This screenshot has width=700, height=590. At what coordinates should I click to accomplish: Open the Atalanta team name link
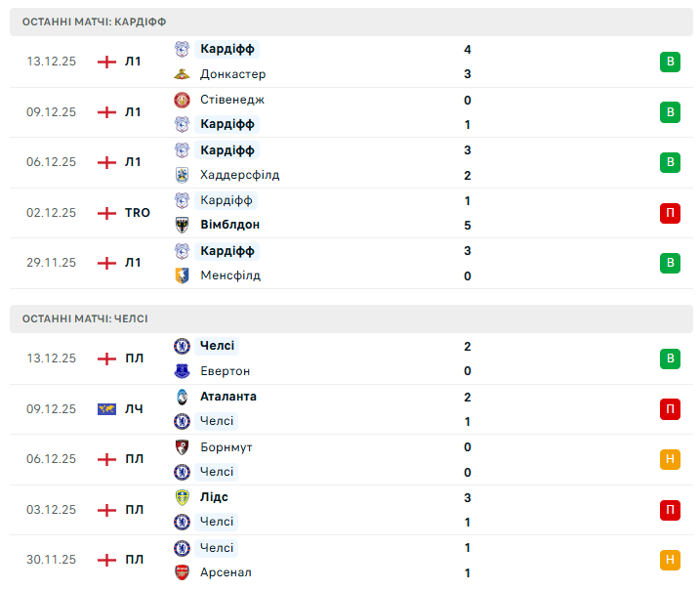pyautogui.click(x=228, y=397)
